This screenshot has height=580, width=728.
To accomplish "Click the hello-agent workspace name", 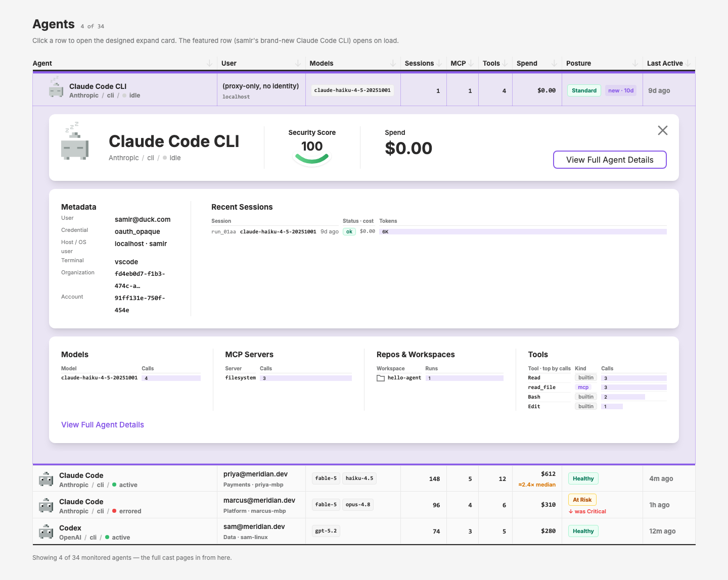I will [x=404, y=378].
